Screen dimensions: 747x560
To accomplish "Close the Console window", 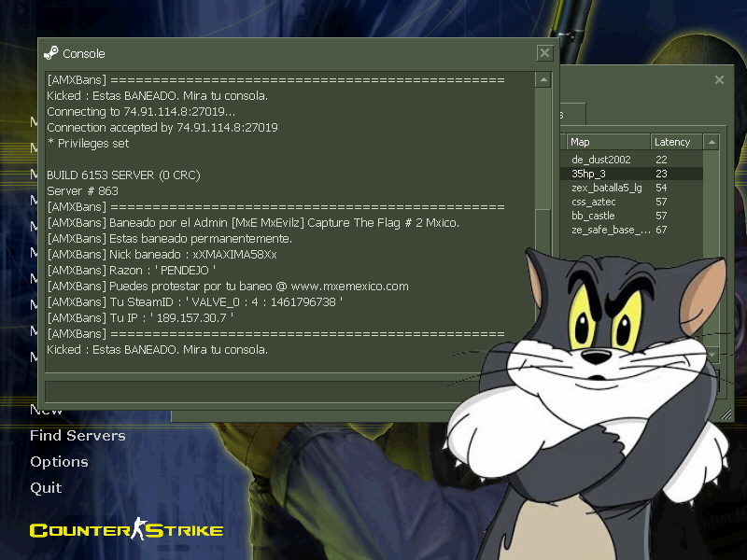I will [x=544, y=53].
